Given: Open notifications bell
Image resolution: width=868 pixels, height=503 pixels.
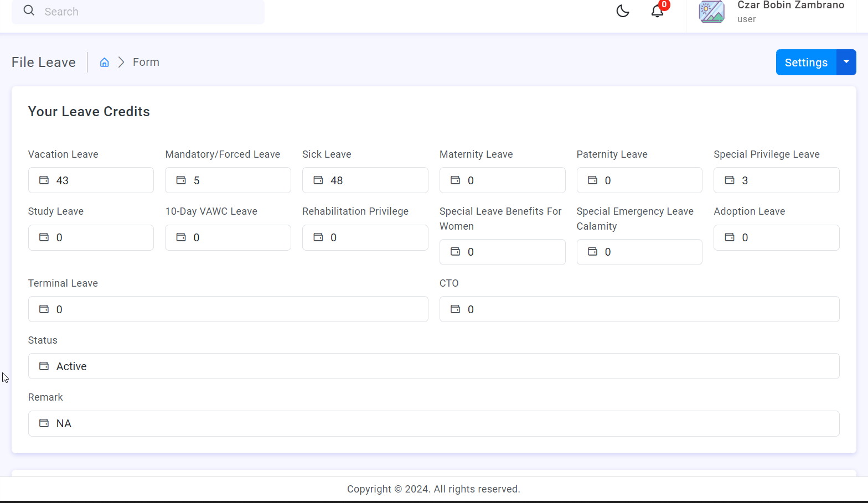Looking at the screenshot, I should 657,11.
